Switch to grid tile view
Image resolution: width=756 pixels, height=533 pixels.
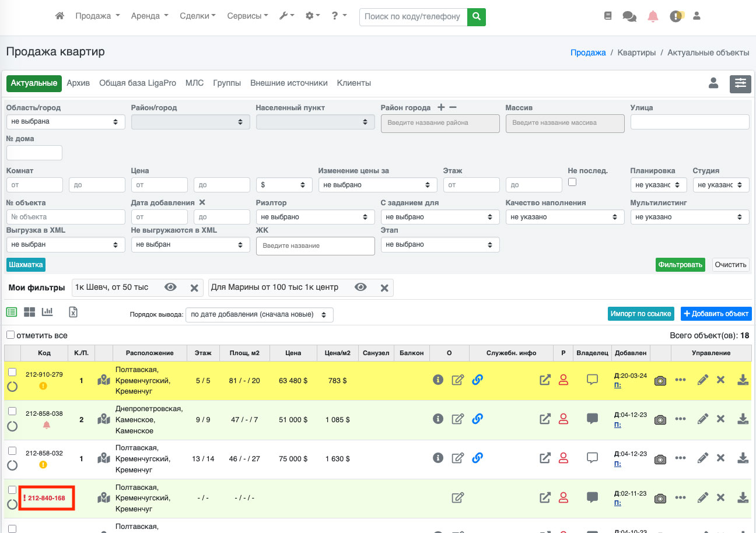point(29,312)
